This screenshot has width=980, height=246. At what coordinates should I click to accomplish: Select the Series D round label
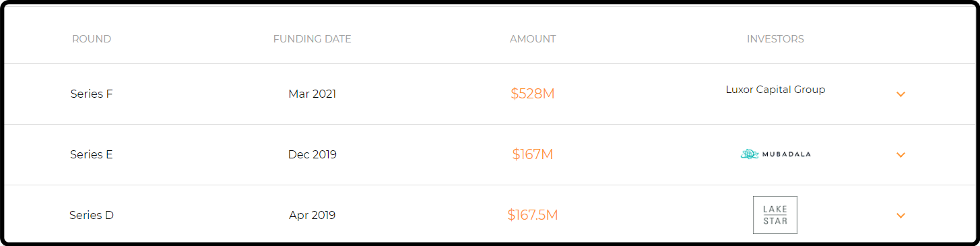[x=92, y=215]
